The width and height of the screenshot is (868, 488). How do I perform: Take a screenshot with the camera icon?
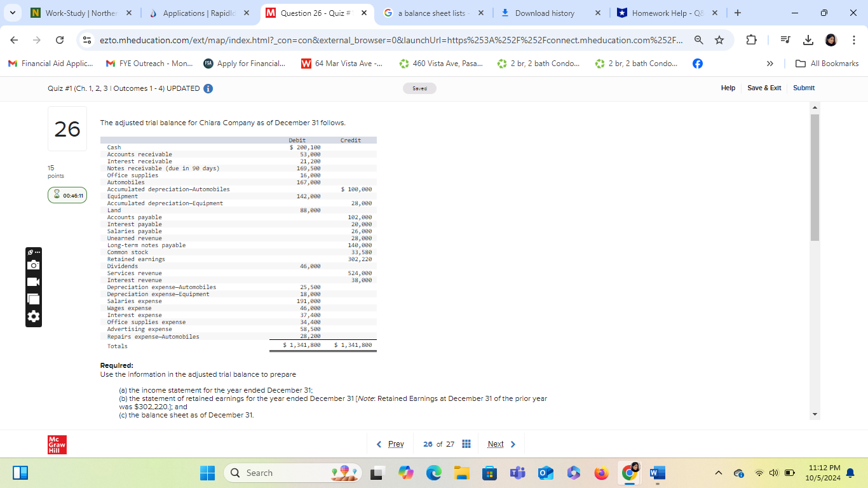point(34,264)
